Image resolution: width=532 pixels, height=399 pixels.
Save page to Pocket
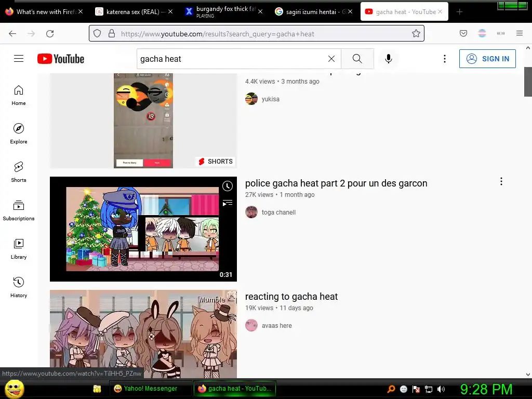click(463, 33)
